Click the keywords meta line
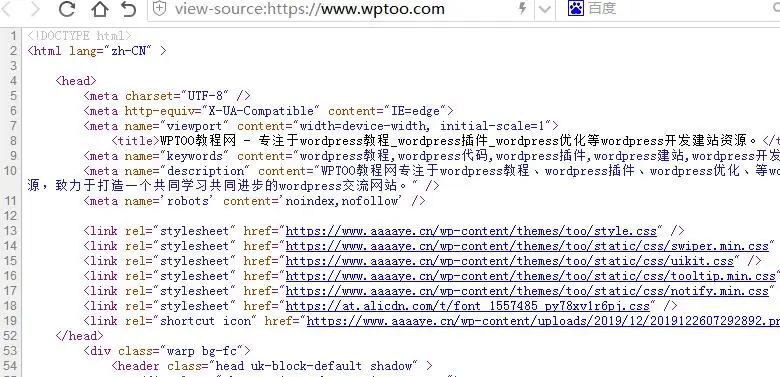Viewport: 780px width, 377px height. (431, 156)
